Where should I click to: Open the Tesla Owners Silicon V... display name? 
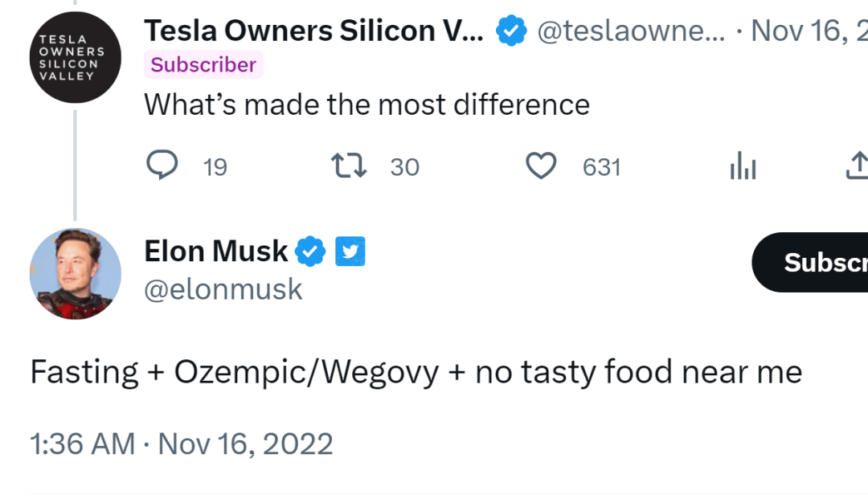click(x=313, y=31)
